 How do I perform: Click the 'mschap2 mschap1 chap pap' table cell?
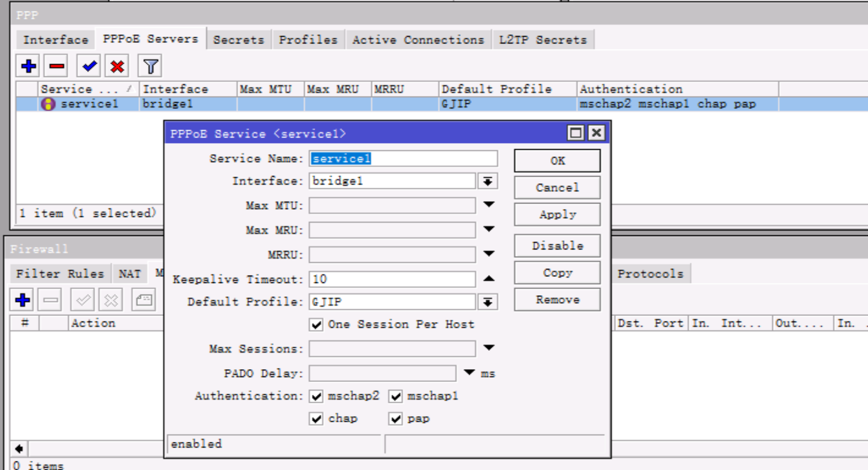point(677,104)
